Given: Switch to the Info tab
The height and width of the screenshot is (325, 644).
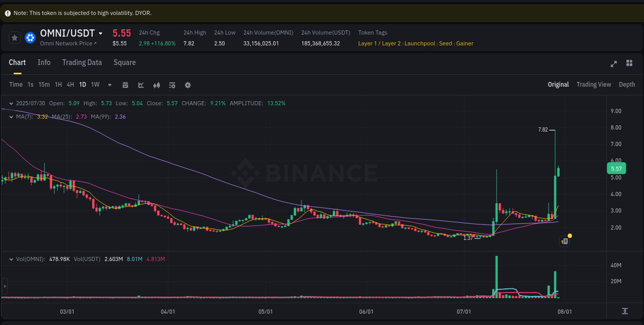Looking at the screenshot, I should click(x=44, y=62).
